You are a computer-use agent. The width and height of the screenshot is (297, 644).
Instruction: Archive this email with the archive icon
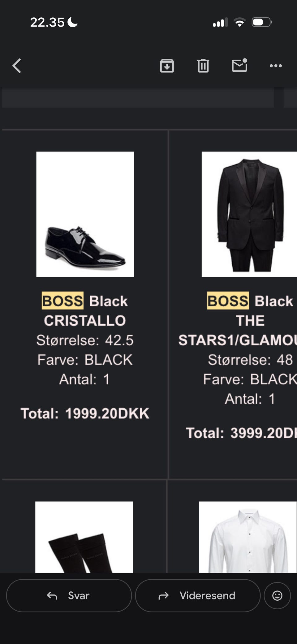167,66
